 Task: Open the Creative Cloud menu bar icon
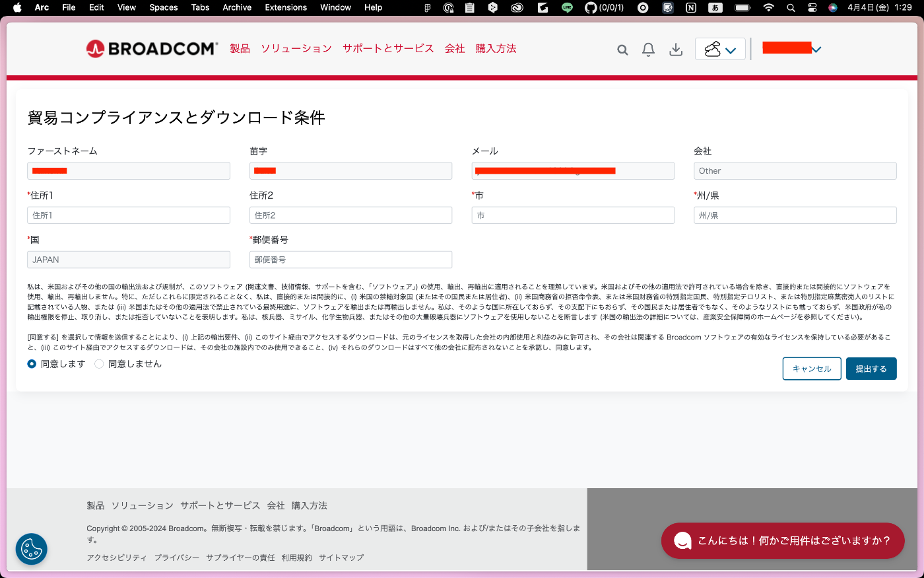(517, 7)
